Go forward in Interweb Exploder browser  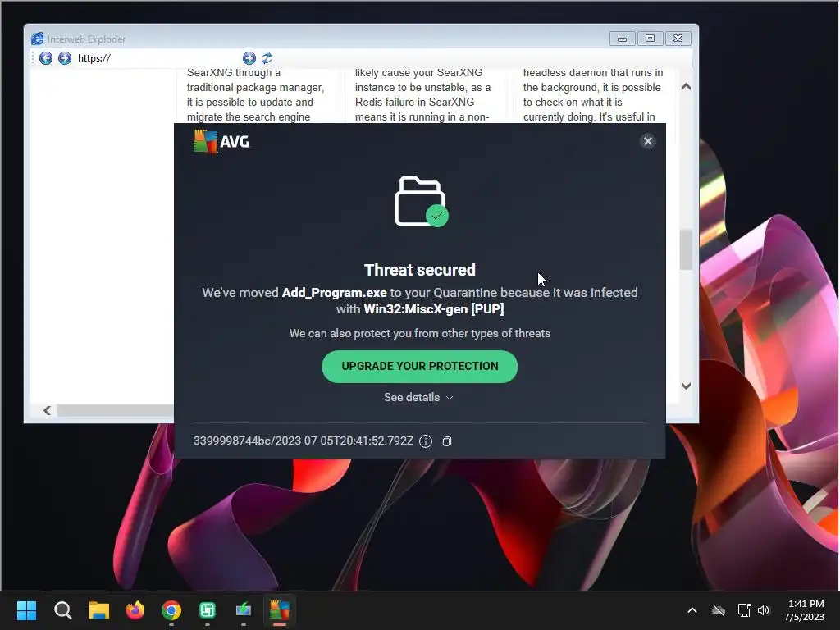(x=65, y=58)
